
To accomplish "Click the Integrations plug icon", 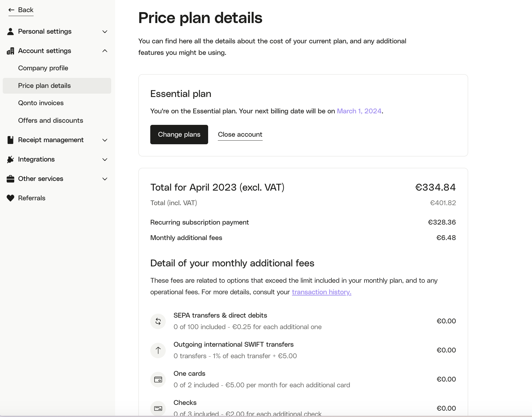I will click(x=10, y=159).
